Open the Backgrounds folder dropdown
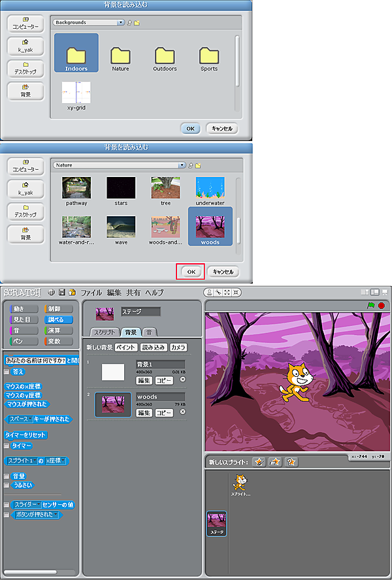The image size is (392, 580). [121, 22]
